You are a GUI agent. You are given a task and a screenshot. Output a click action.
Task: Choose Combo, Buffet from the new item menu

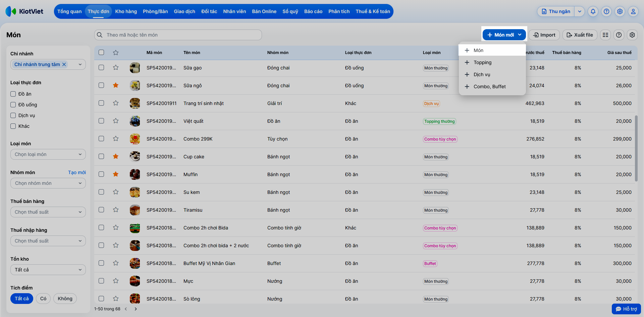click(x=492, y=87)
